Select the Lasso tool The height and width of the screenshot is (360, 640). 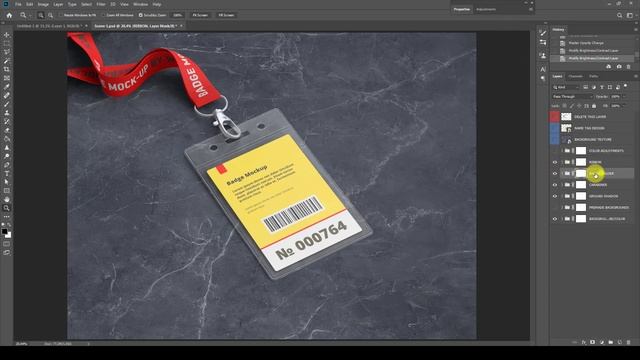pos(7,52)
